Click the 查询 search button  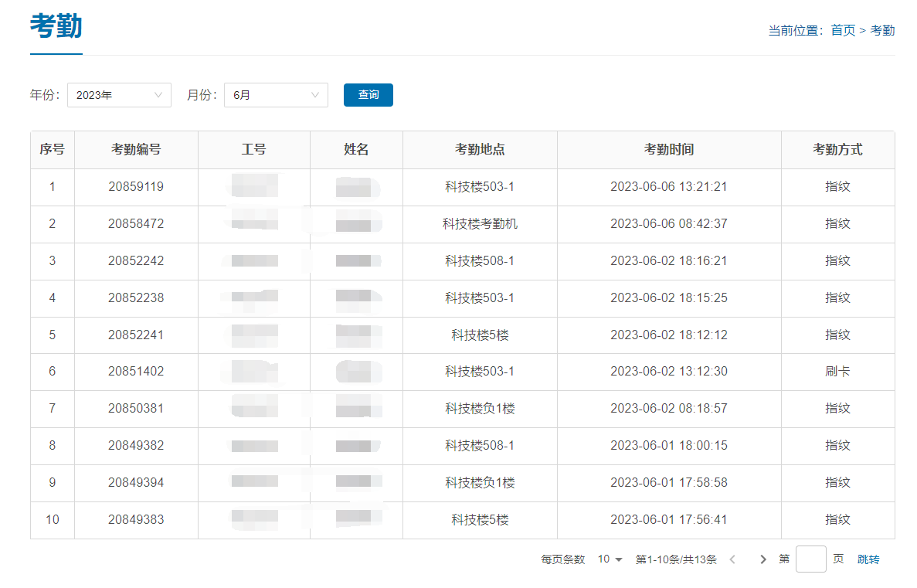pos(368,95)
